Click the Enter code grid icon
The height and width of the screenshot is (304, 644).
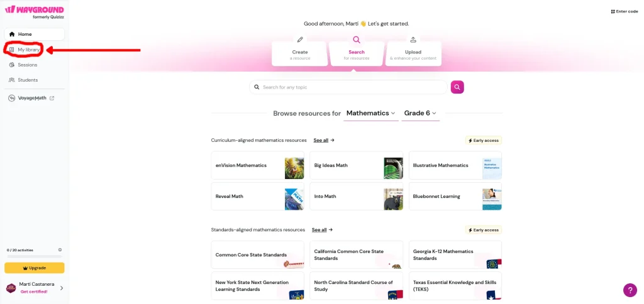(613, 11)
